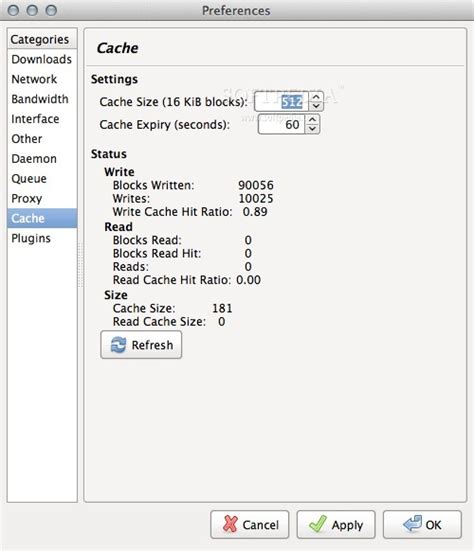This screenshot has height=551, width=474.
Task: Select the Downloads category
Action: click(42, 59)
